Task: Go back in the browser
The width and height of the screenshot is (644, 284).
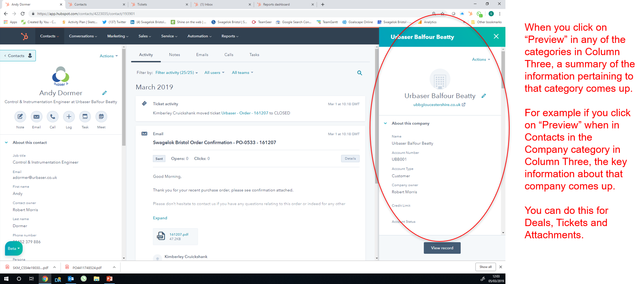Action: [6, 14]
